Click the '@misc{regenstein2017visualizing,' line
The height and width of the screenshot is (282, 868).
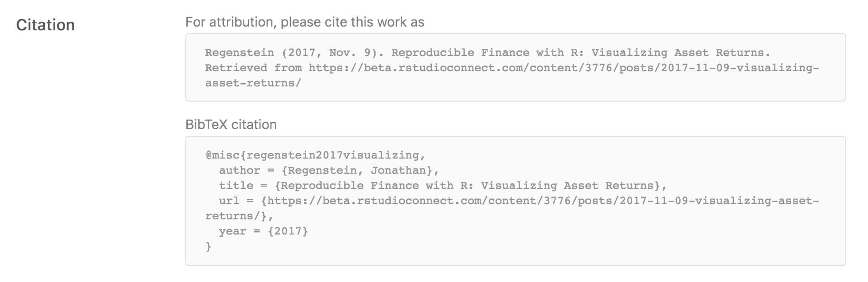315,155
